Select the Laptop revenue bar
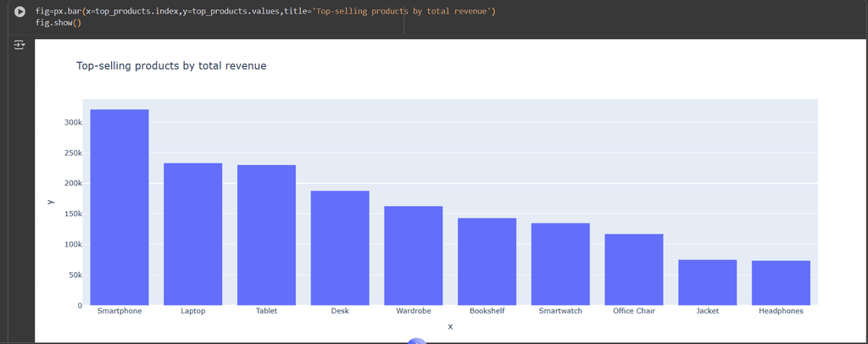The width and height of the screenshot is (868, 344). [x=192, y=234]
